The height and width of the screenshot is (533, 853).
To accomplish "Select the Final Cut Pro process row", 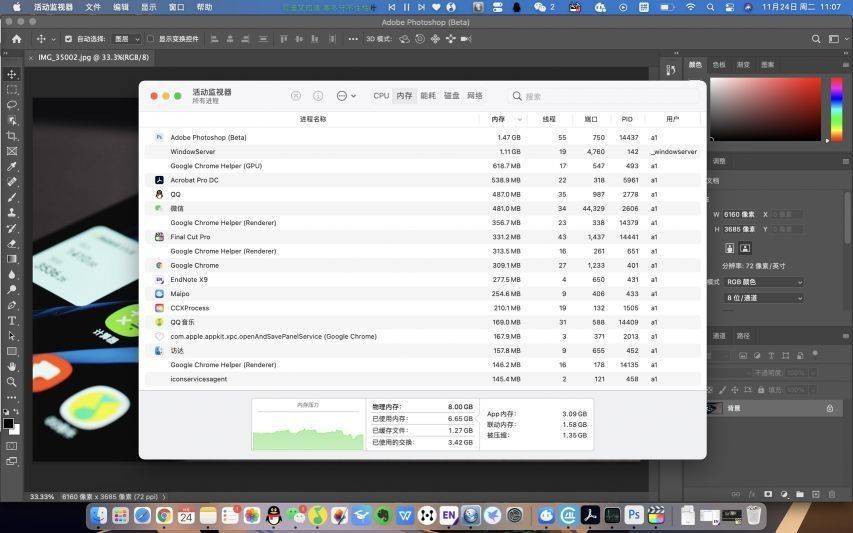I will tap(423, 237).
